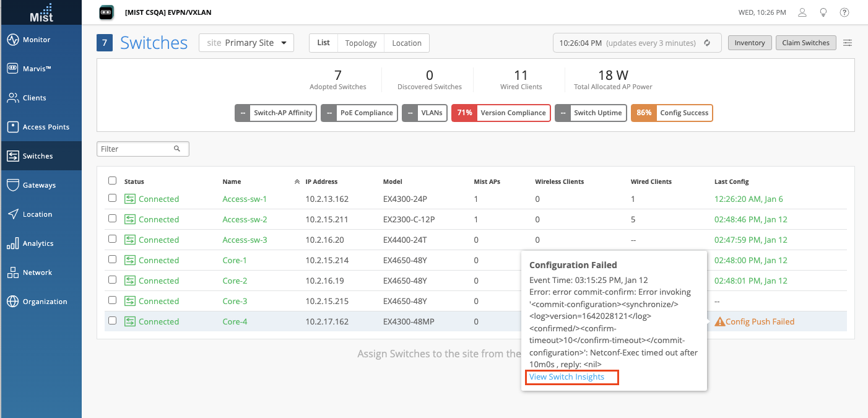The width and height of the screenshot is (868, 418).
Task: Open the Primary Site dropdown
Action: 246,43
